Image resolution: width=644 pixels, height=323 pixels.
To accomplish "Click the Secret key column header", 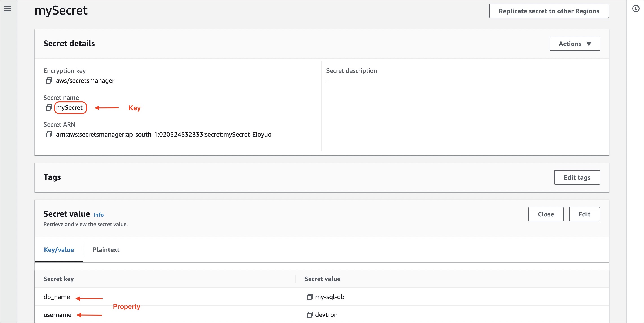I will 59,279.
